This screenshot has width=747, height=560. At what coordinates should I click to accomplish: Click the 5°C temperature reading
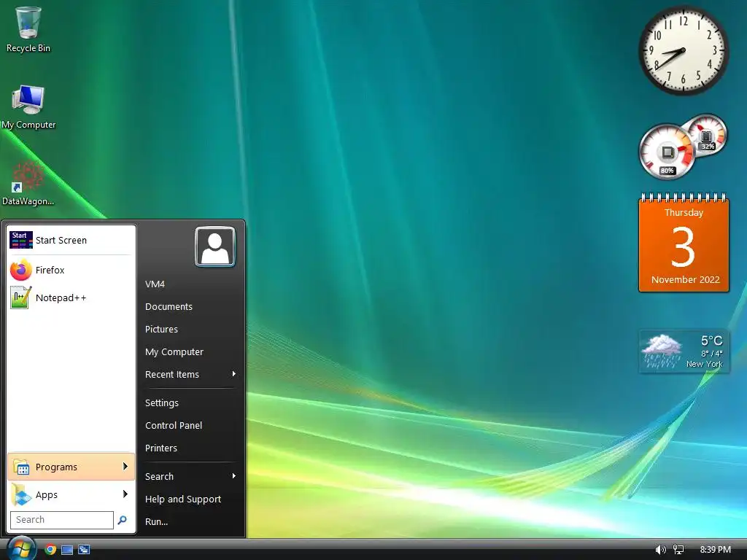point(712,341)
